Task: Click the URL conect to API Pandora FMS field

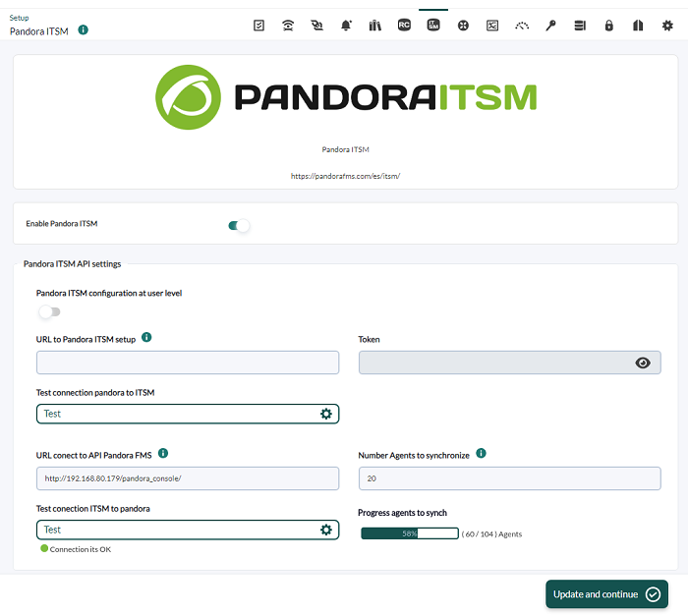Action: [188, 478]
